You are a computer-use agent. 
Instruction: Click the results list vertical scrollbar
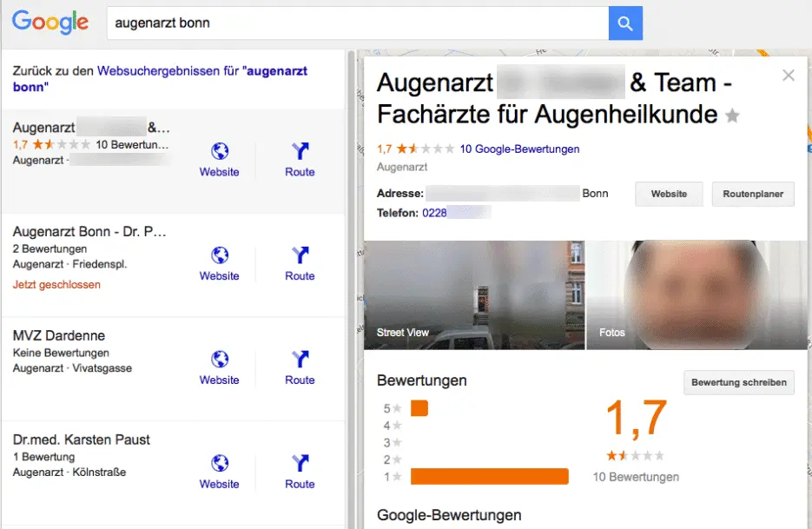352,289
